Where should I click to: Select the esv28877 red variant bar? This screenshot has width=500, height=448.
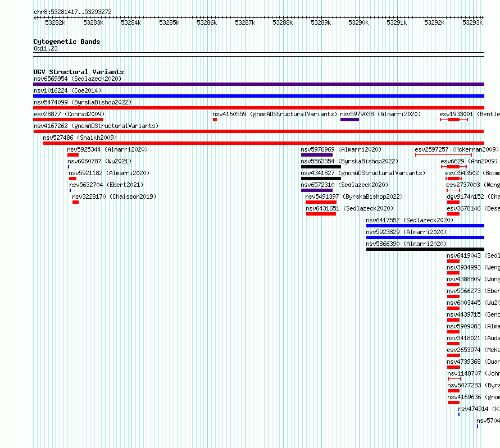(68, 120)
